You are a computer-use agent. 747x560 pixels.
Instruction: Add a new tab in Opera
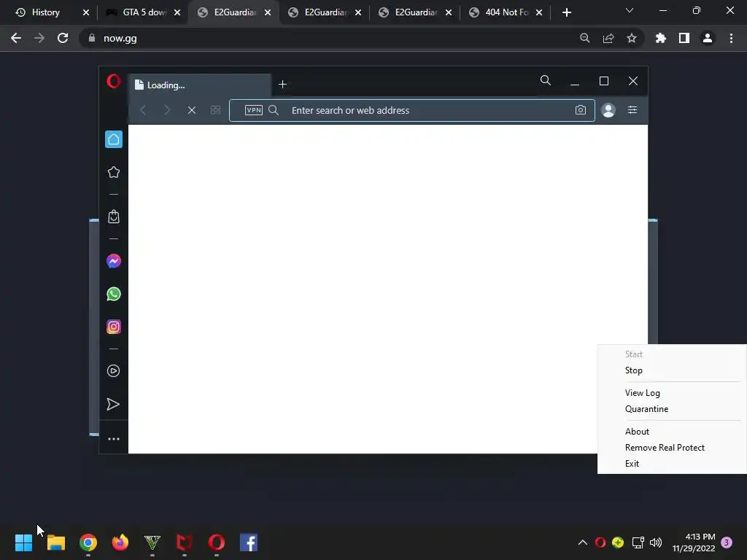282,85
